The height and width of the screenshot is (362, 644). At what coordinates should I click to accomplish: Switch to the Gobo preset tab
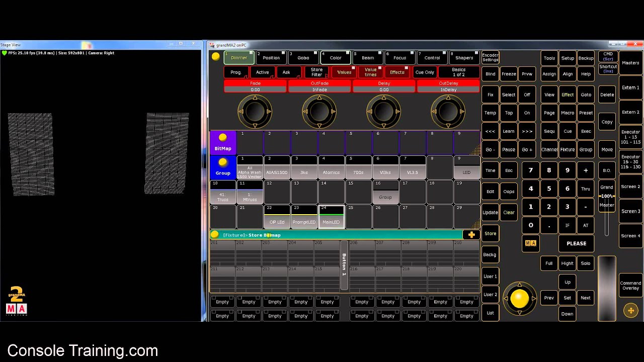click(303, 57)
